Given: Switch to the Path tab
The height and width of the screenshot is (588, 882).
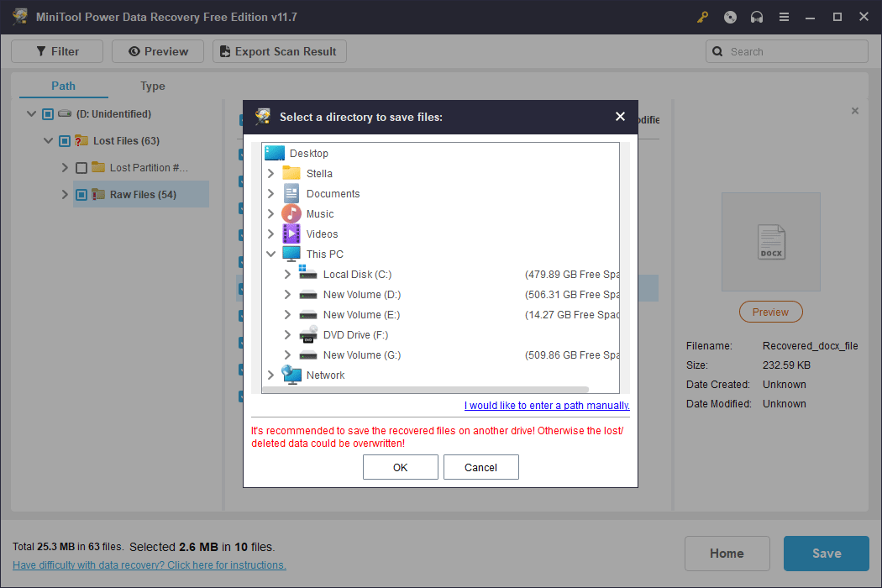Looking at the screenshot, I should (x=63, y=86).
